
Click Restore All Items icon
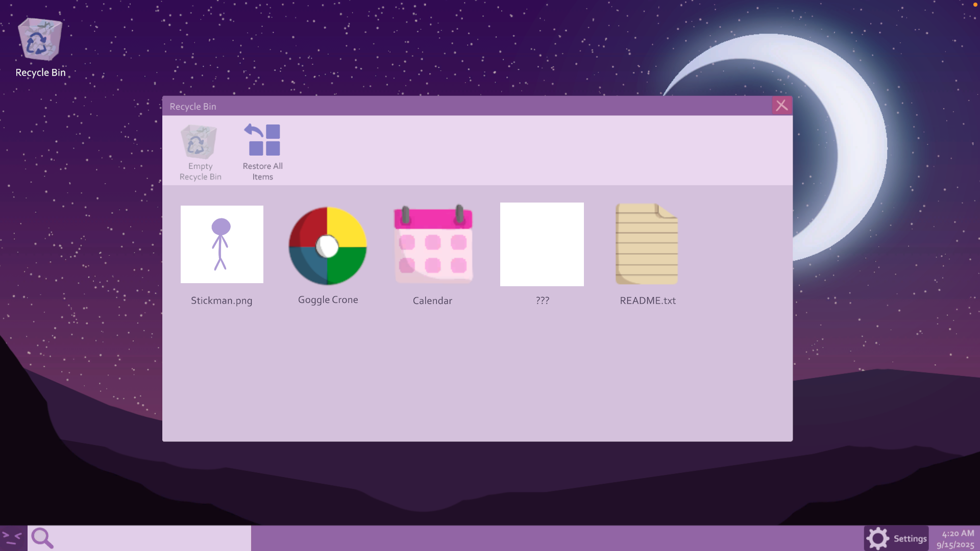pyautogui.click(x=263, y=141)
